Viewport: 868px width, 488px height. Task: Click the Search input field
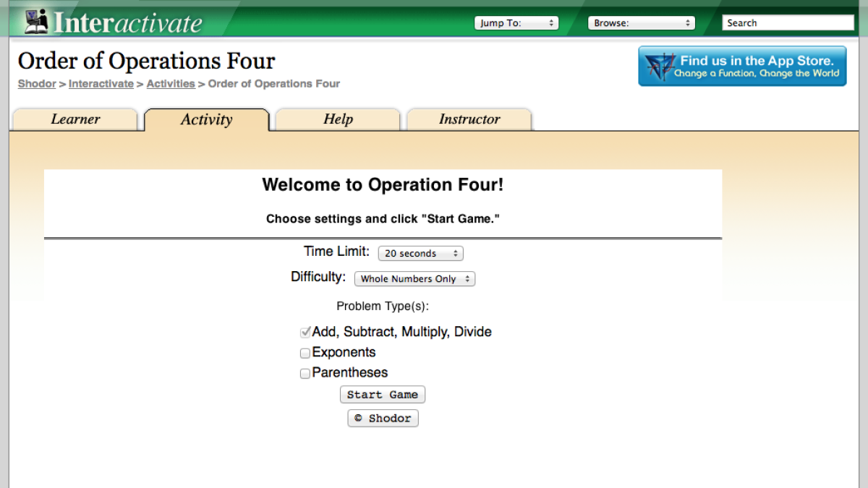pyautogui.click(x=788, y=22)
